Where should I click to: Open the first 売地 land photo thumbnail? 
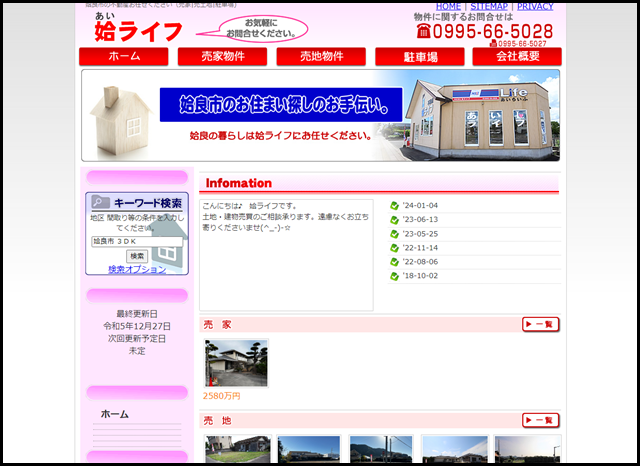click(238, 449)
